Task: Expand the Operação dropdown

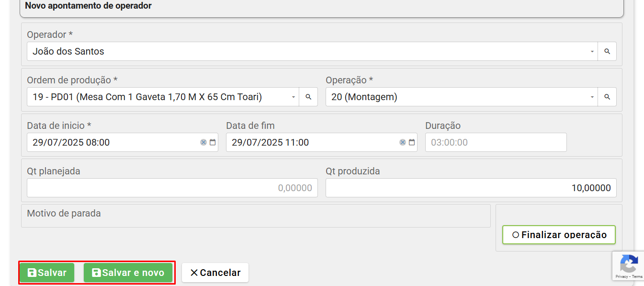Action: click(x=592, y=97)
